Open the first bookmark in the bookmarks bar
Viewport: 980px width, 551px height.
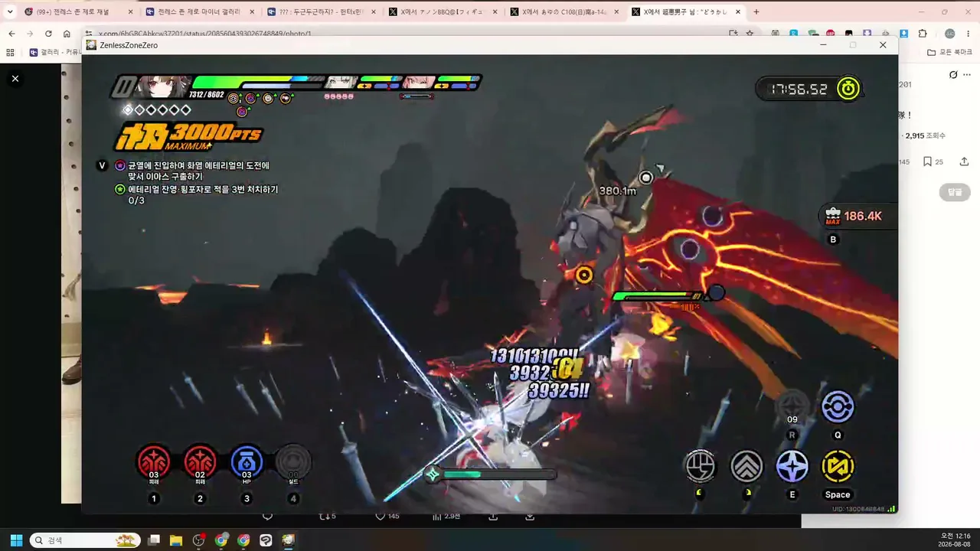54,52
